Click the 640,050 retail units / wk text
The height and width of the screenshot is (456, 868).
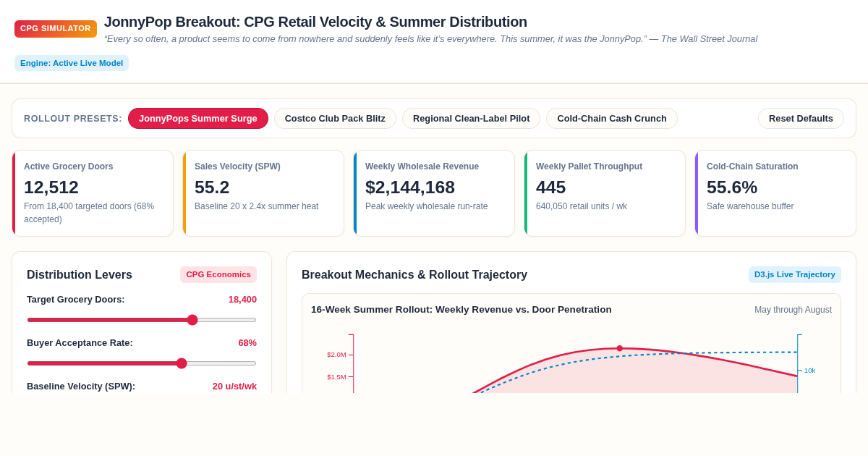[582, 206]
